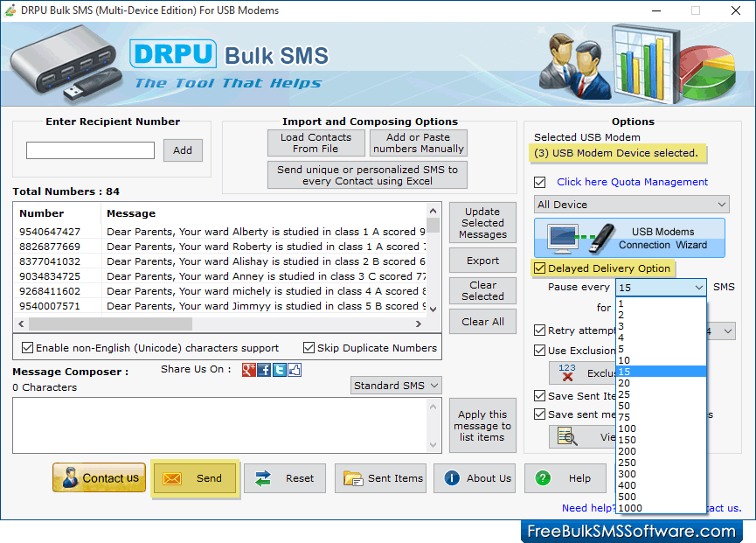Viewport: 756px width, 543px height.
Task: Choose 10 from Pause every list
Action: (661, 361)
